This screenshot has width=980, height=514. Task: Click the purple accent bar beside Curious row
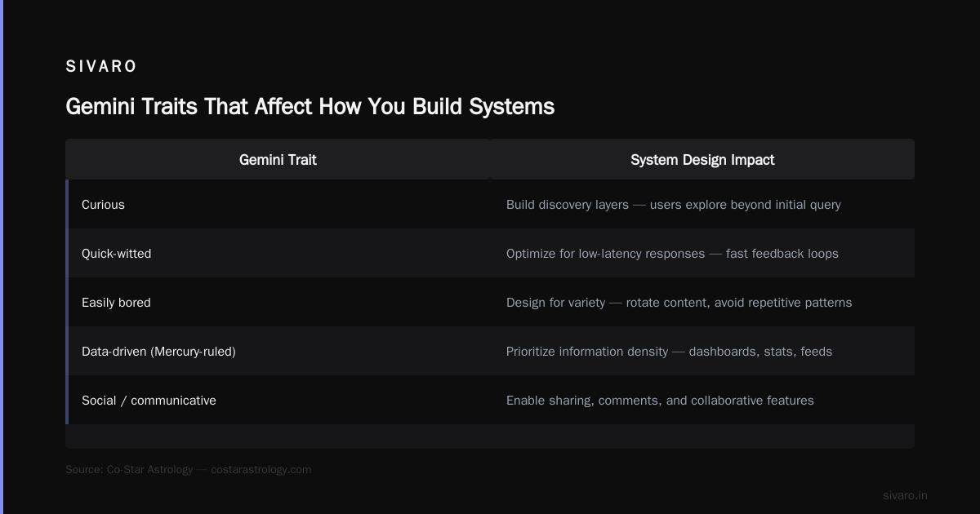[67, 205]
